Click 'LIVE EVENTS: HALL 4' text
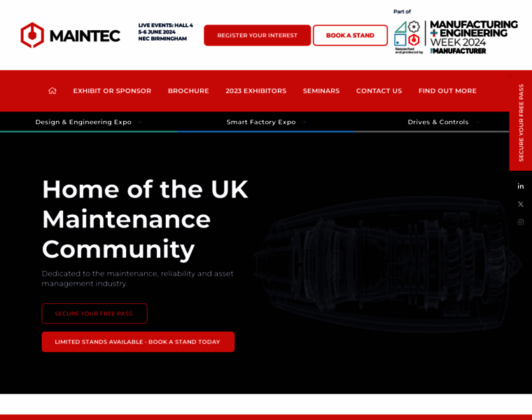The height and width of the screenshot is (420, 532). click(166, 25)
